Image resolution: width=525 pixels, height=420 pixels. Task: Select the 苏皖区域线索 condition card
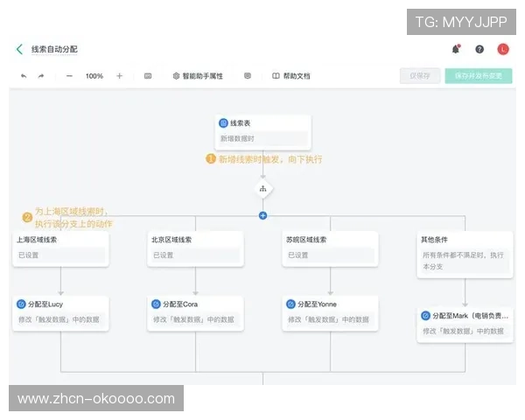coord(331,248)
